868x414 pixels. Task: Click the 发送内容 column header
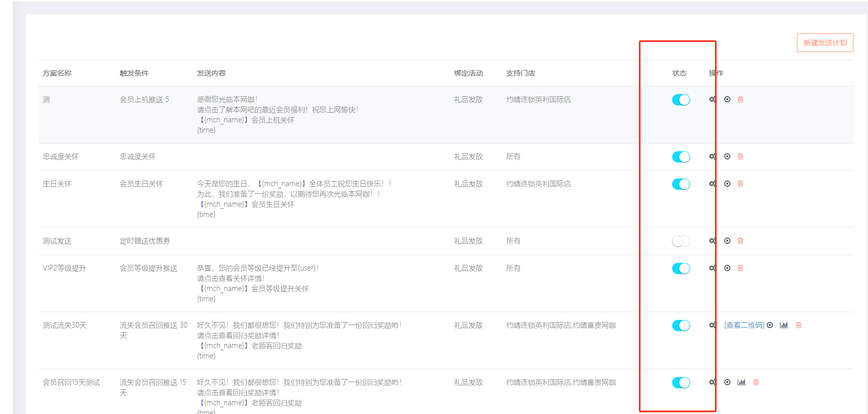point(211,73)
